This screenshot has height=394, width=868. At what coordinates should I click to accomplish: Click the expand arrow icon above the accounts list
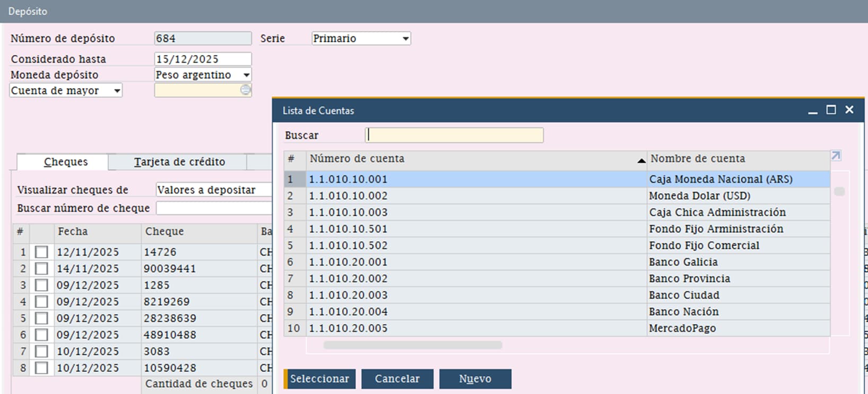836,156
